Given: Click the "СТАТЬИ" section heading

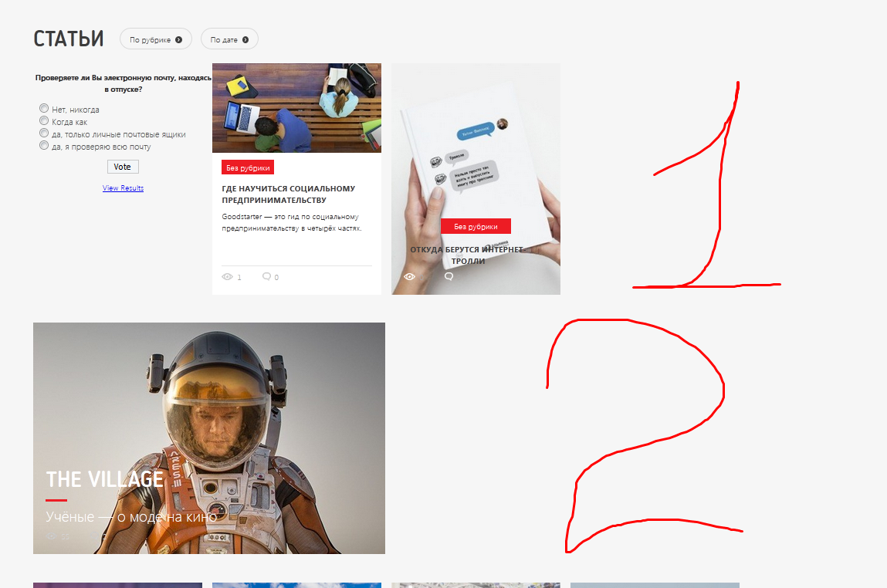Looking at the screenshot, I should 69,39.
